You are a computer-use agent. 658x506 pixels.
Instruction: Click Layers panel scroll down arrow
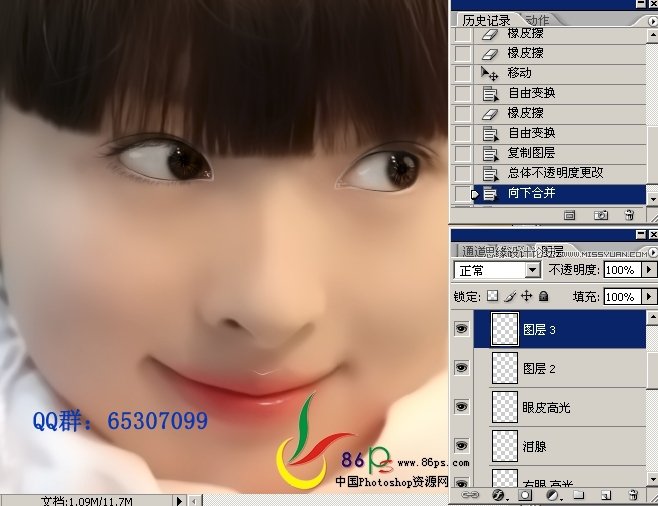pos(653,478)
